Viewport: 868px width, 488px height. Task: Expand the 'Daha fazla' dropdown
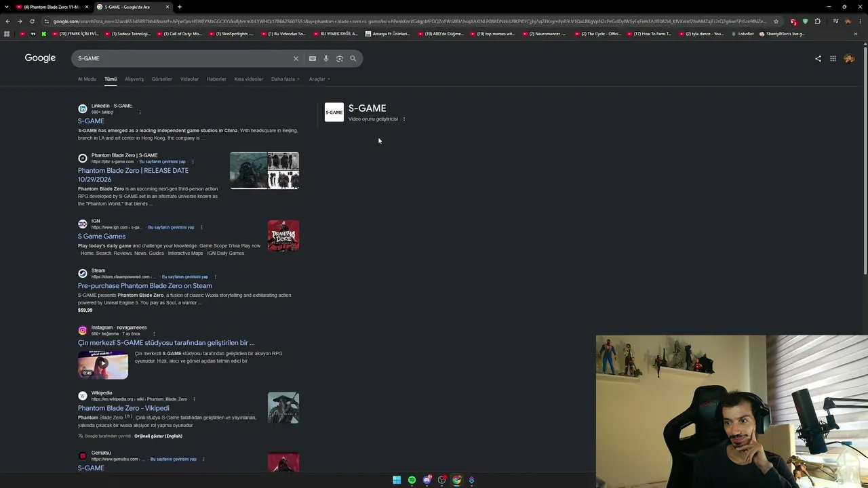(x=285, y=79)
